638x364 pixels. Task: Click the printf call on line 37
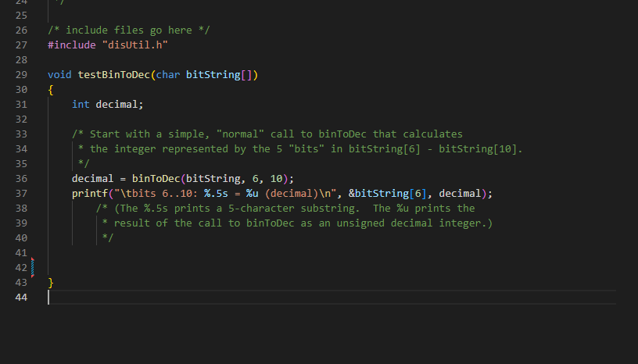pos(89,194)
